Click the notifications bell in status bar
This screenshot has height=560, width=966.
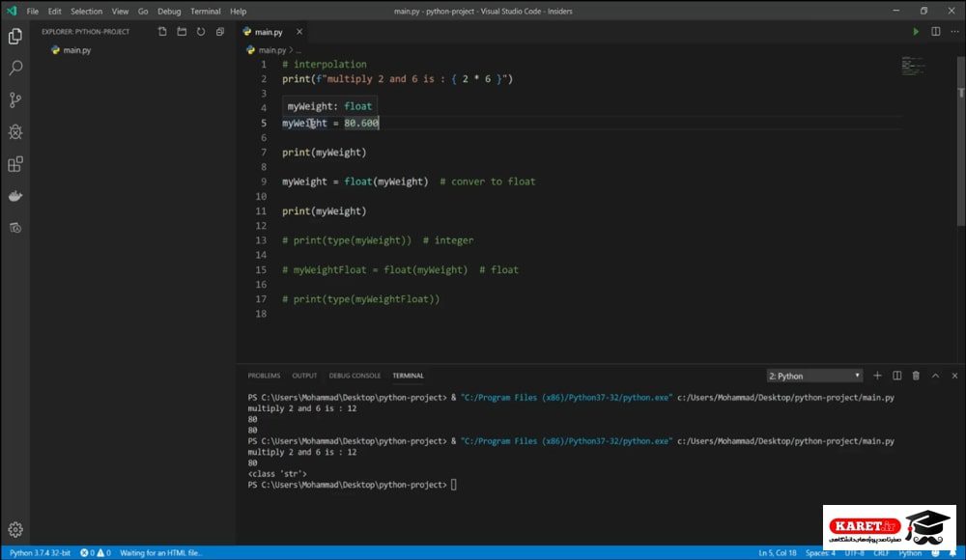coord(953,552)
